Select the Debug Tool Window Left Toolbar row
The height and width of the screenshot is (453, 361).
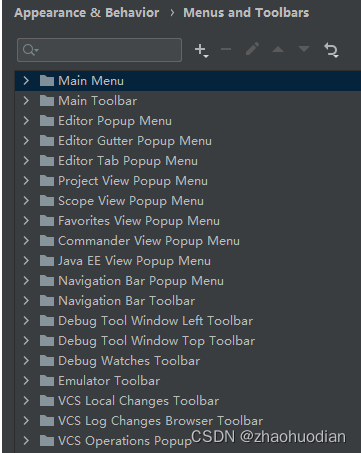pyautogui.click(x=188, y=321)
